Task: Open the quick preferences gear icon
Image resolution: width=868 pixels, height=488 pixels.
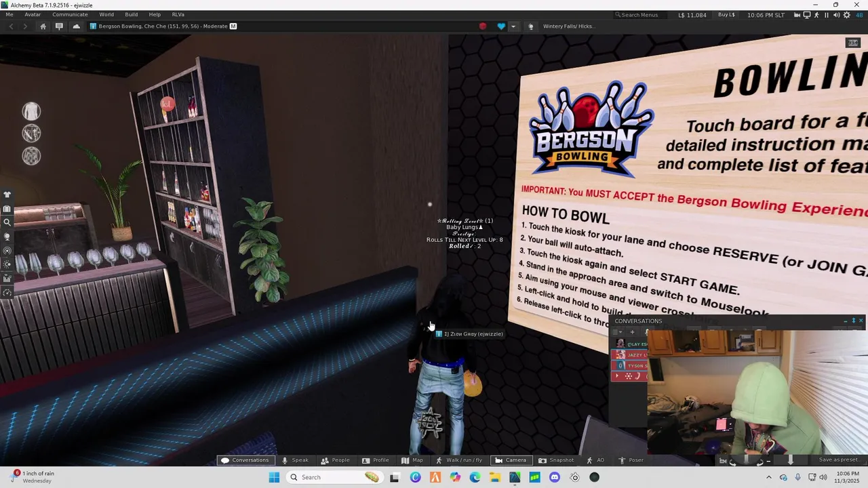Action: (846, 15)
